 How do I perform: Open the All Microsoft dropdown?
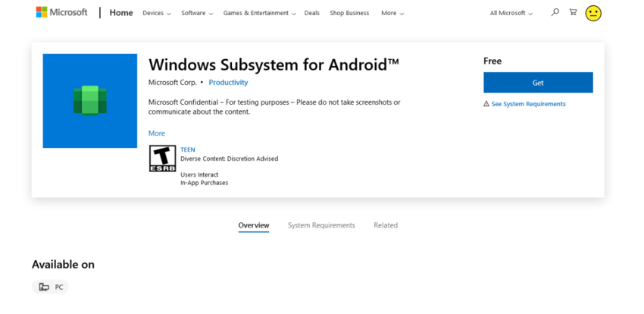pos(511,13)
